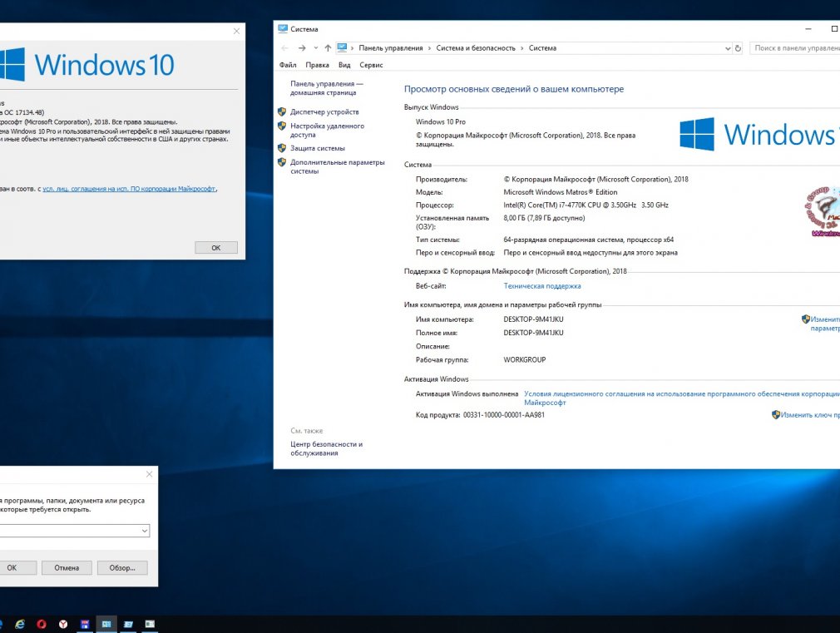Expand the Run dialog combo box dropdown
Viewport: 840px width, 633px height.
point(145,531)
